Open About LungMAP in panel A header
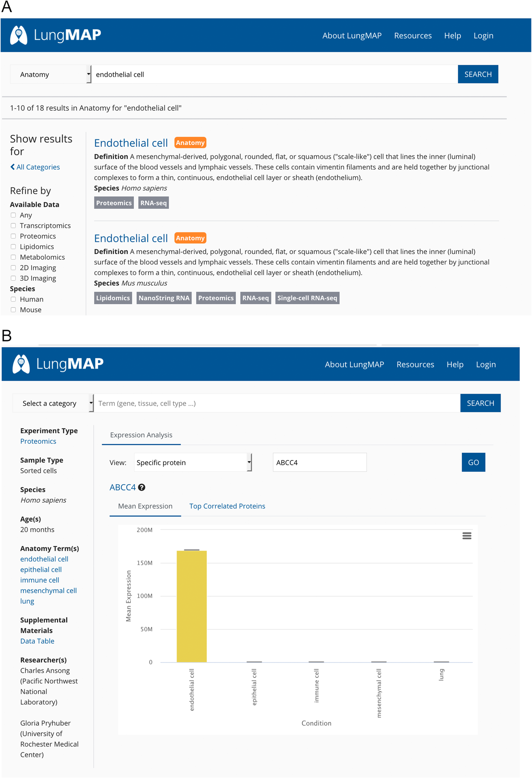 coord(352,35)
